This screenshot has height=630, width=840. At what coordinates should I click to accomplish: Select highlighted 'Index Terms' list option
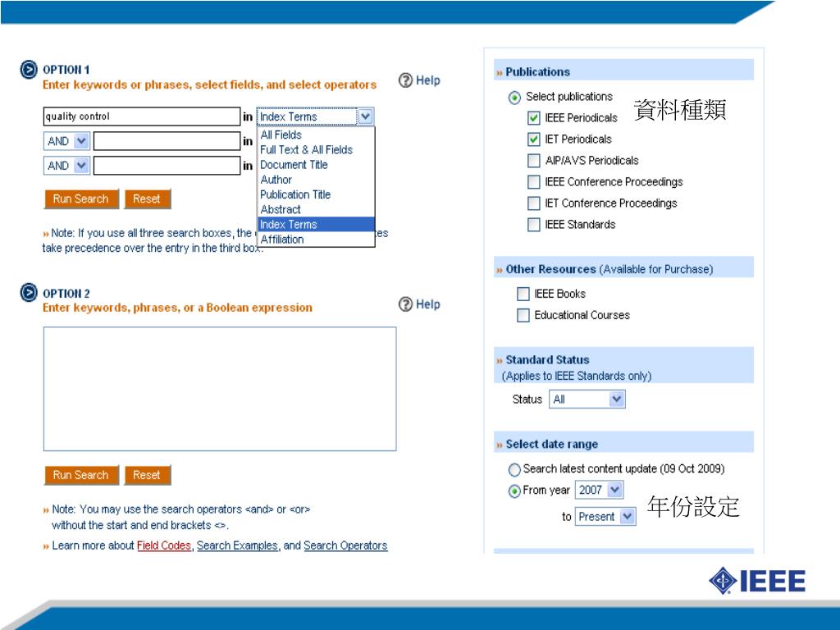(316, 225)
